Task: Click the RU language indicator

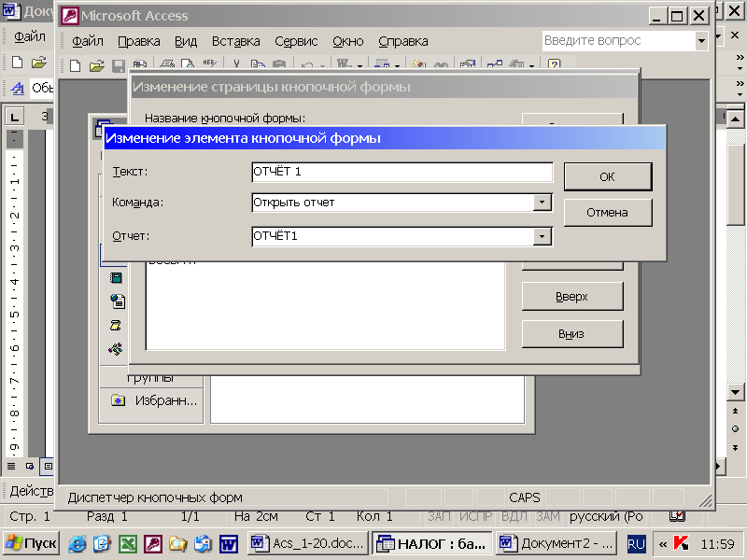Action: (x=636, y=544)
